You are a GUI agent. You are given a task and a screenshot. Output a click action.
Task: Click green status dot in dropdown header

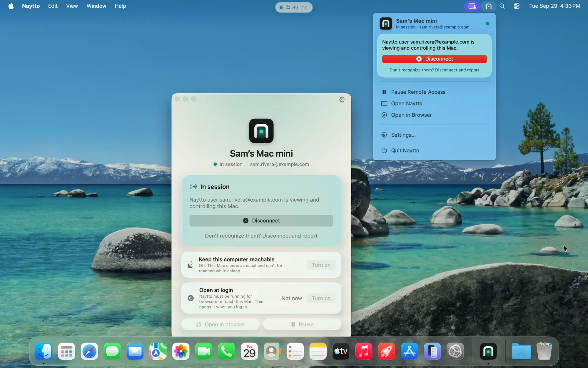pos(487,24)
